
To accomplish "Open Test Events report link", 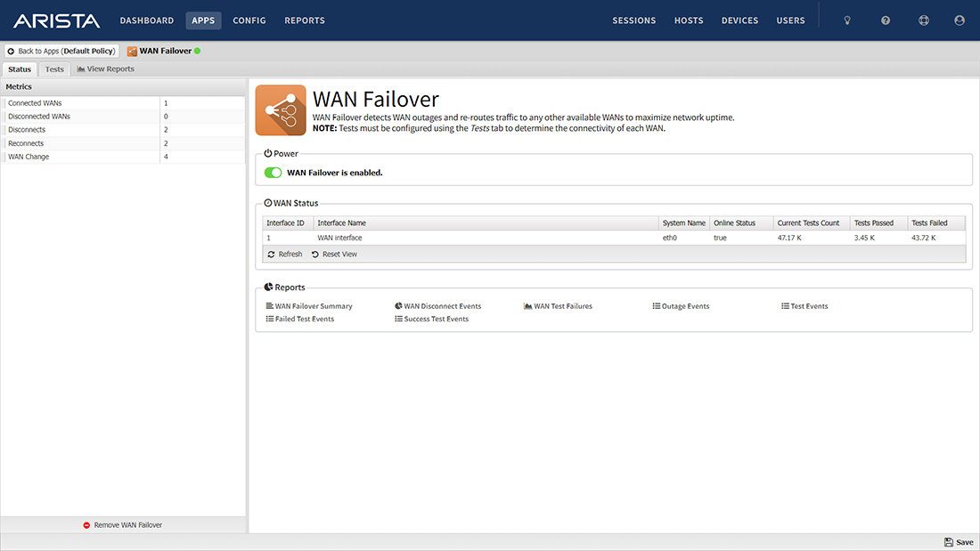I will (x=805, y=306).
